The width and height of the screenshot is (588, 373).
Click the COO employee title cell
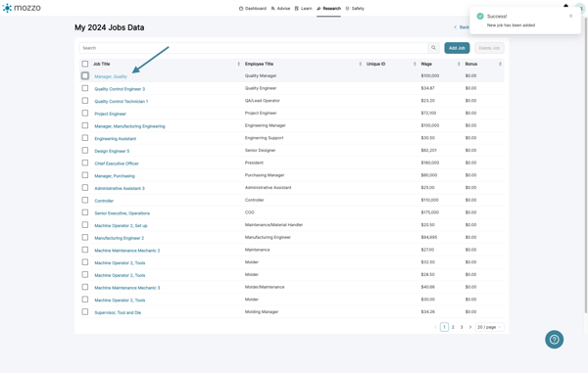[x=249, y=212]
